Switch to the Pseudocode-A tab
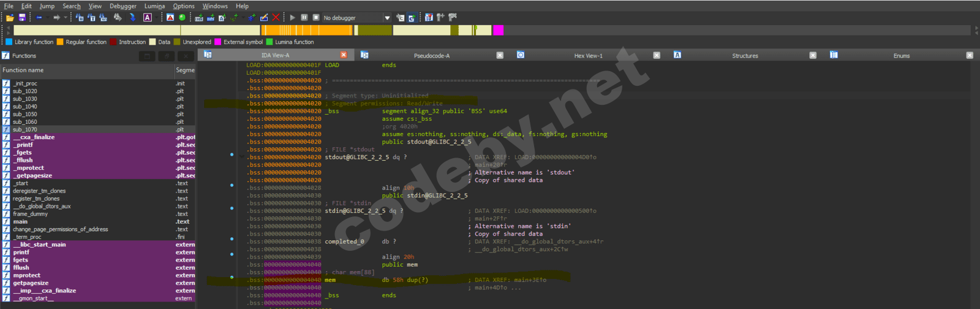 point(431,56)
